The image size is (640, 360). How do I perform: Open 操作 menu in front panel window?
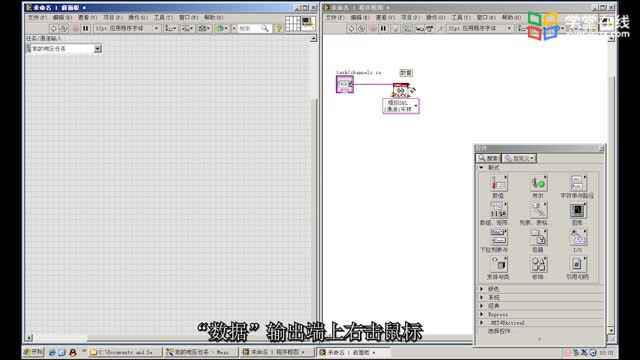tap(138, 18)
